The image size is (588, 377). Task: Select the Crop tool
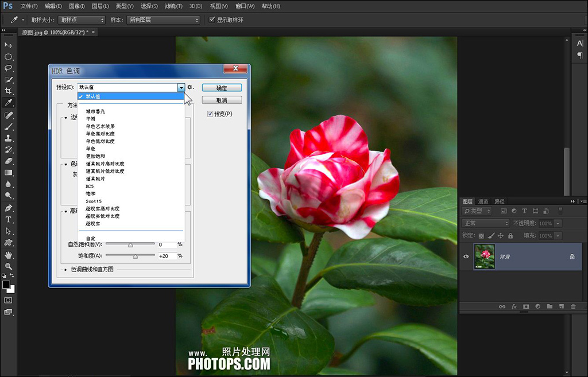tap(8, 91)
